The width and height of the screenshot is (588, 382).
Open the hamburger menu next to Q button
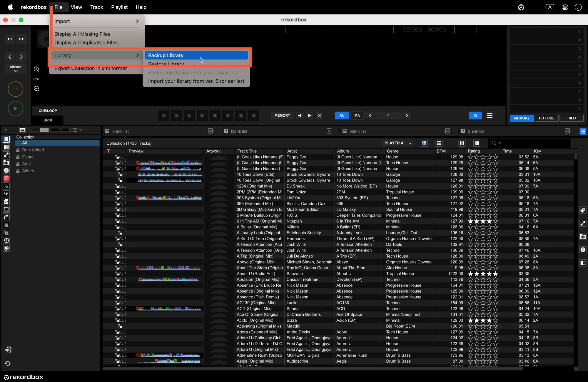490,116
